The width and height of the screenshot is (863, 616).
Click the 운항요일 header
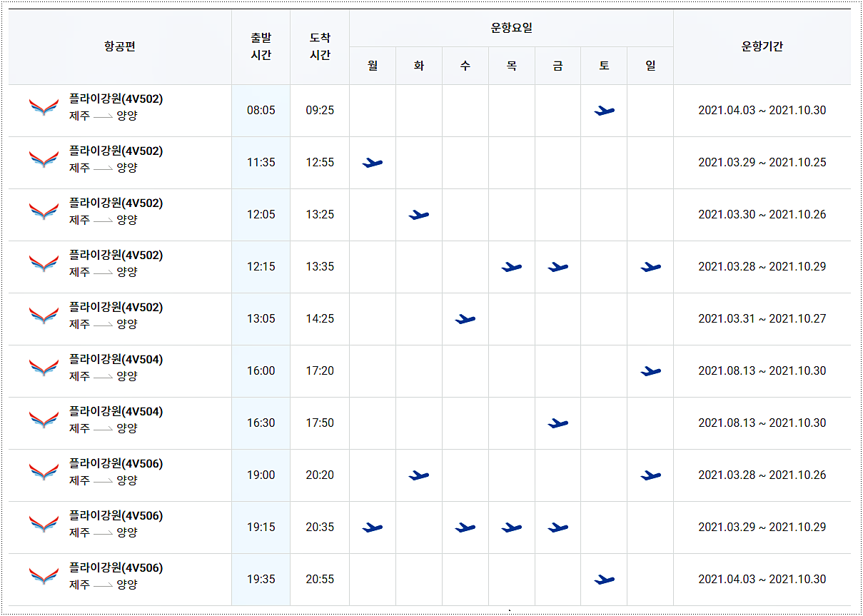[511, 29]
